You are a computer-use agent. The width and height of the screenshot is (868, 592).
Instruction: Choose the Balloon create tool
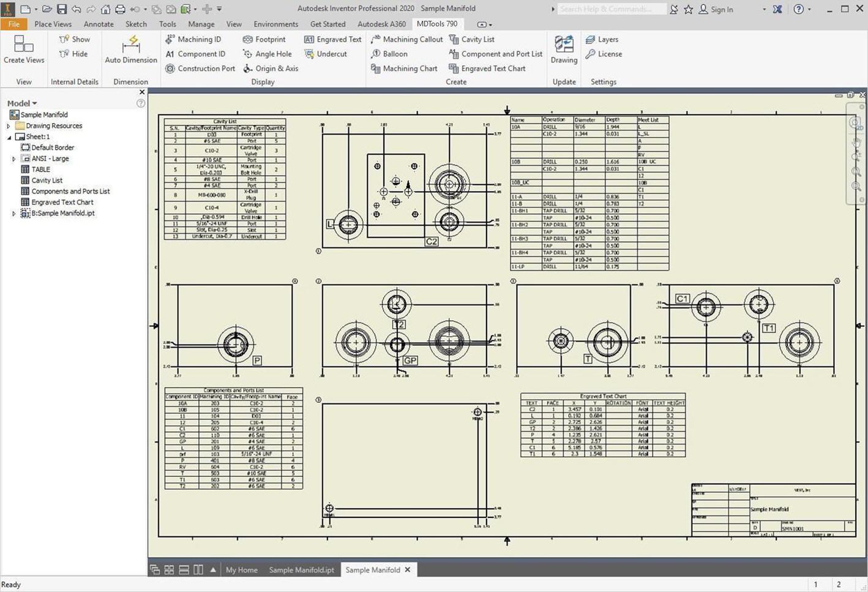coord(389,54)
